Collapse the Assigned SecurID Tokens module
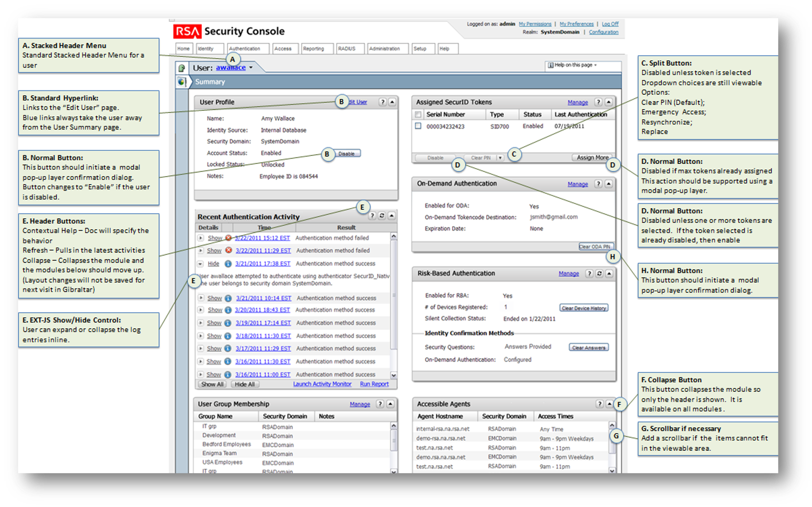 click(609, 102)
